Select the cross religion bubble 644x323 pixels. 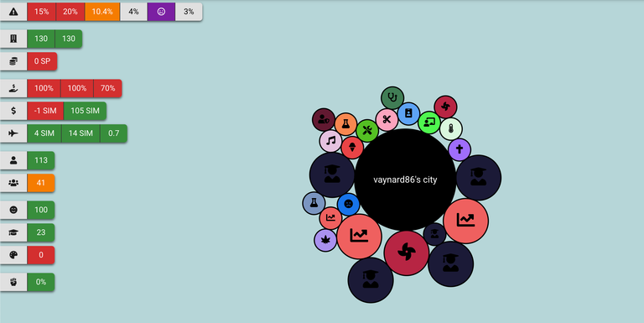tap(460, 149)
